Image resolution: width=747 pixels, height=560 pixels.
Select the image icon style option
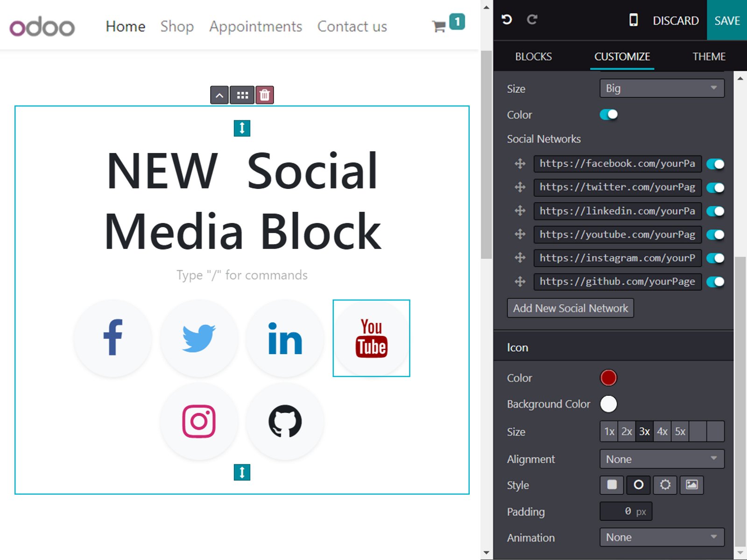(691, 485)
